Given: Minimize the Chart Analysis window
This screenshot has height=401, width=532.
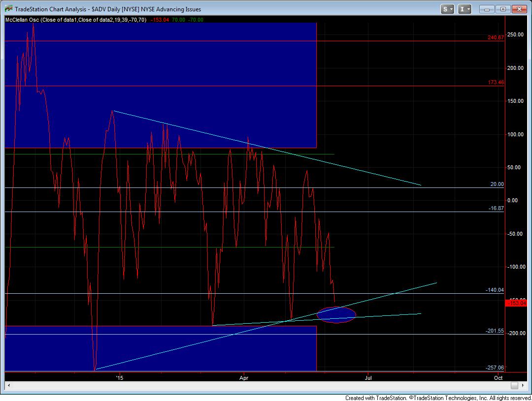Looking at the screenshot, I should tap(487, 9).
